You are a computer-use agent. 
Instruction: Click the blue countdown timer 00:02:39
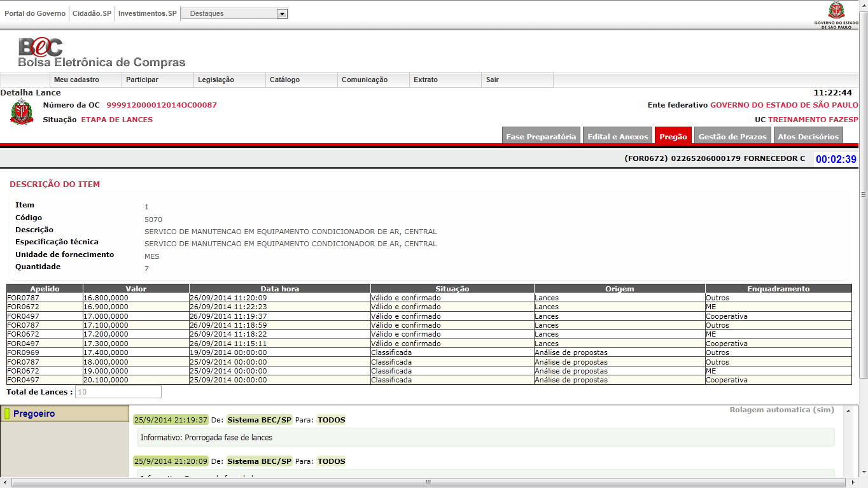[x=836, y=159]
